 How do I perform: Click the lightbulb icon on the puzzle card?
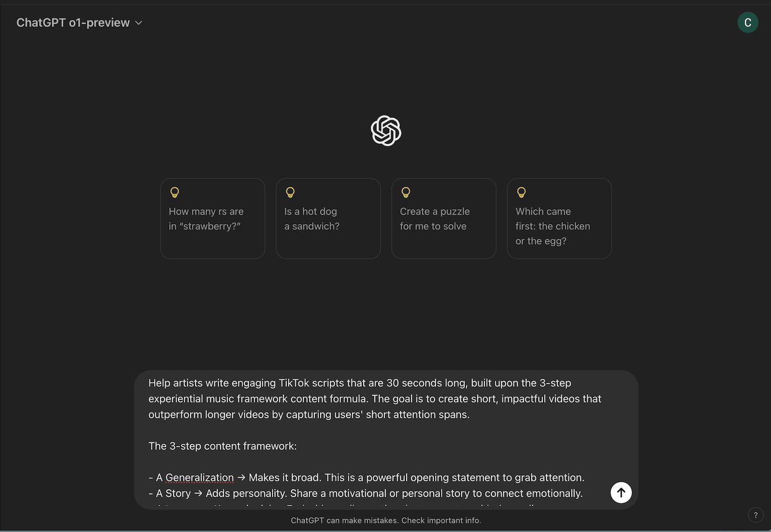pos(406,192)
